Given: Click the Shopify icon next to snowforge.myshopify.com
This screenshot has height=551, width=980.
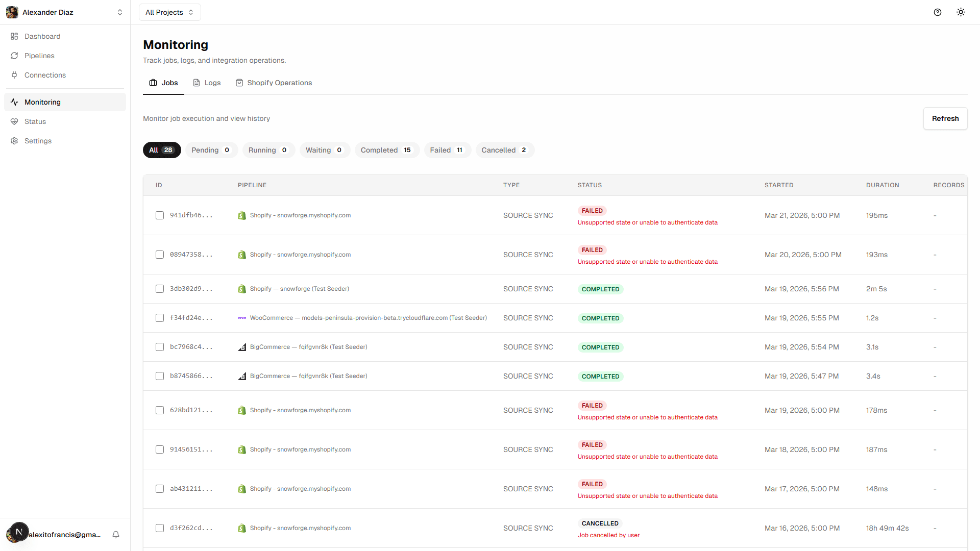Looking at the screenshot, I should pyautogui.click(x=241, y=215).
